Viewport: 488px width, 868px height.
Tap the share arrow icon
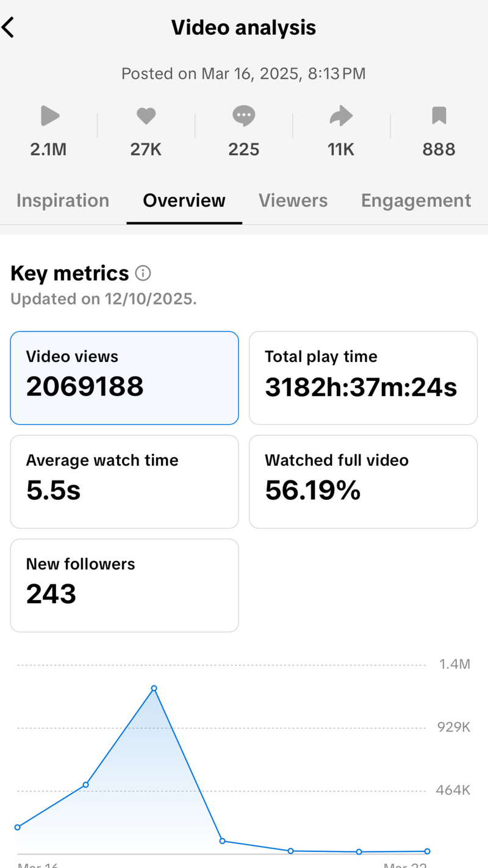point(341,115)
